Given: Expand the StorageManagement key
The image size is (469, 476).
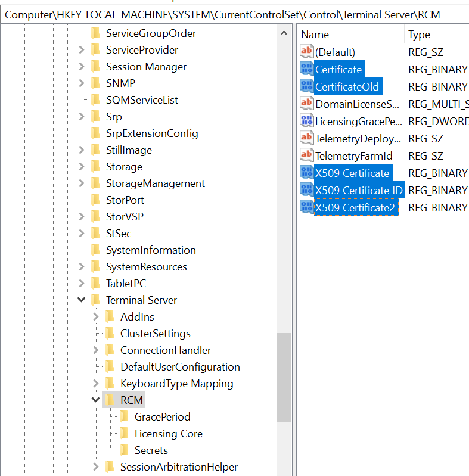Looking at the screenshot, I should tap(82, 183).
